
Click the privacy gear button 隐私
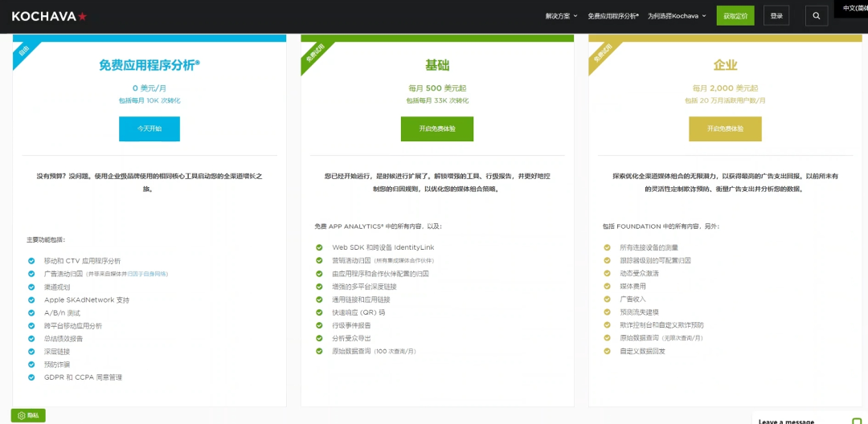(x=28, y=415)
